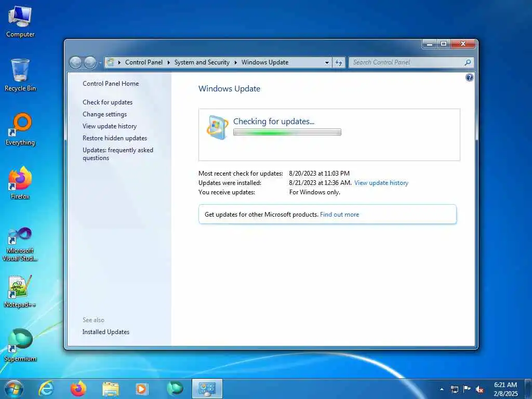Click the Windows Update shield icon
This screenshot has height=399, width=532.
(x=217, y=128)
